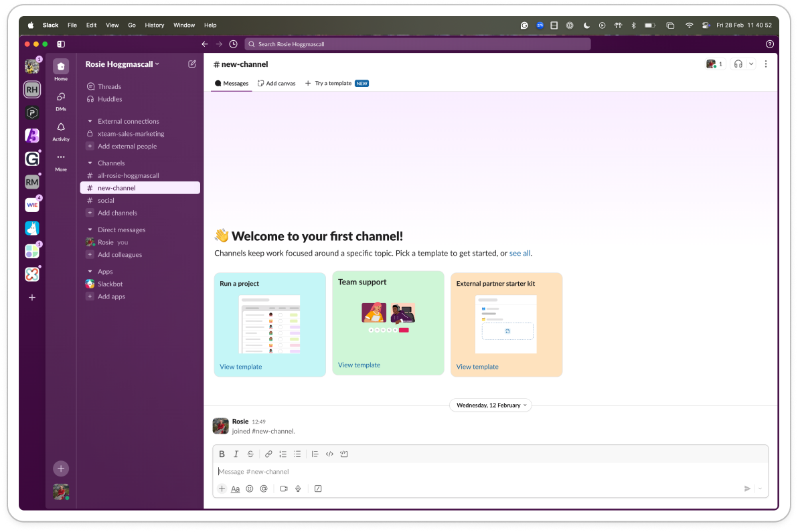Record an audio clip with microphone

298,489
